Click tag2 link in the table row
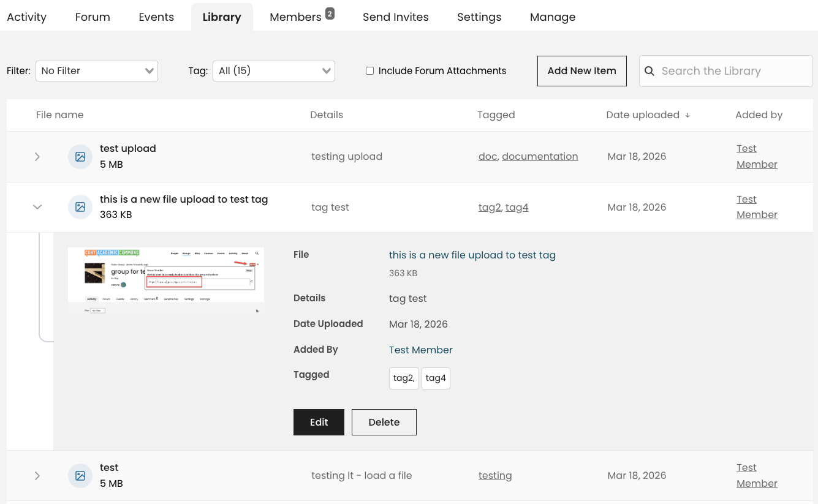Image resolution: width=818 pixels, height=504 pixels. coord(490,208)
